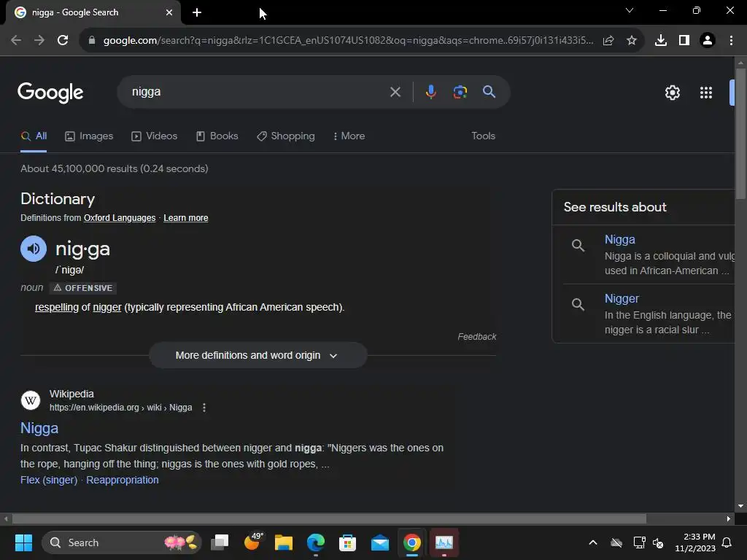This screenshot has width=747, height=560.
Task: Open the Chrome profile avatar
Action: click(x=708, y=41)
